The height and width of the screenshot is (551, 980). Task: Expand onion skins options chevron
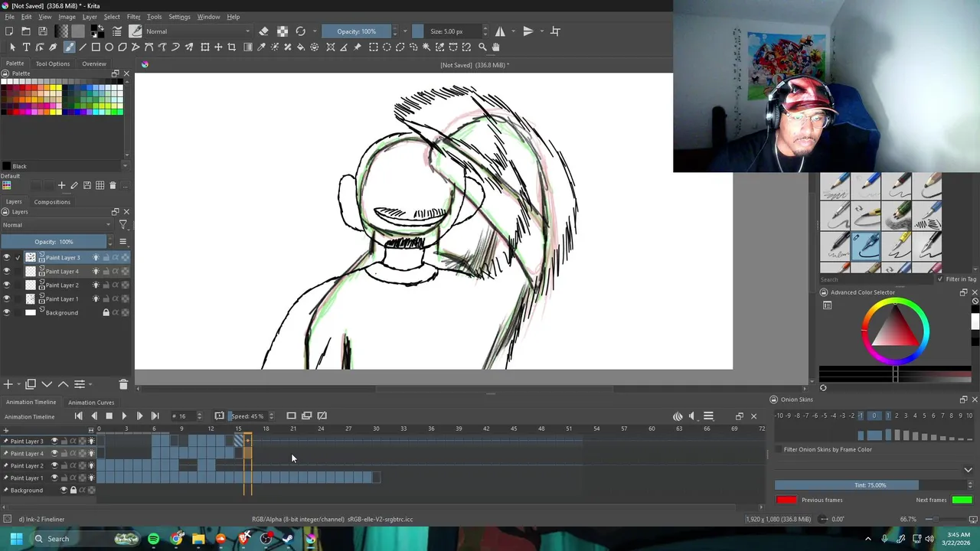(968, 470)
